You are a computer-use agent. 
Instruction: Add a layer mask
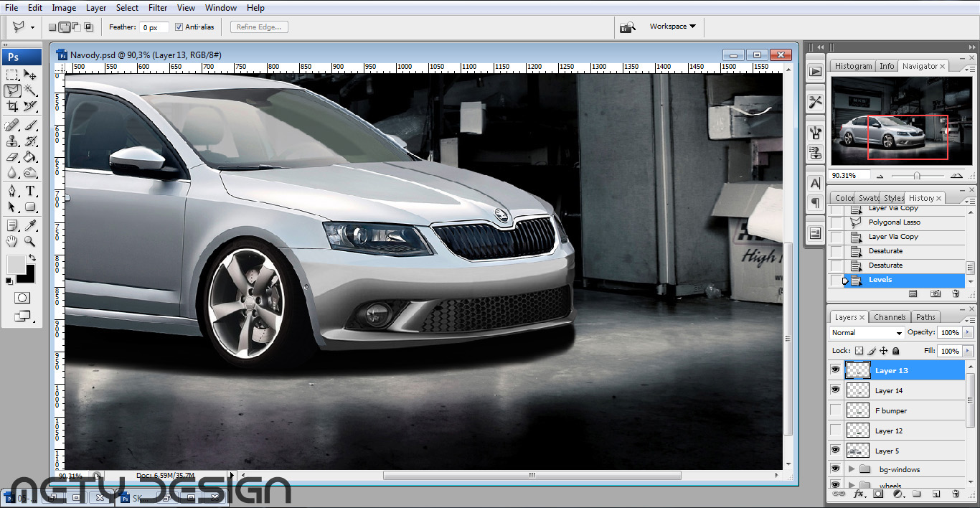(x=878, y=494)
